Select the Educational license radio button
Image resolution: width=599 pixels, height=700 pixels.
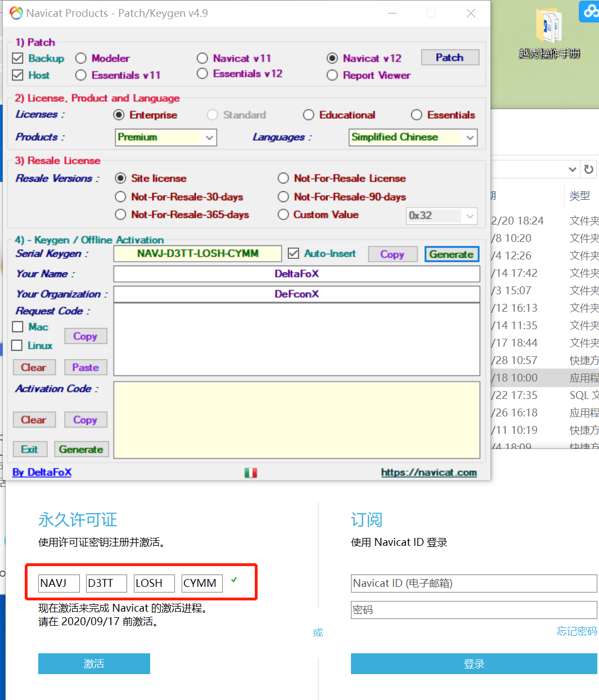coord(308,115)
